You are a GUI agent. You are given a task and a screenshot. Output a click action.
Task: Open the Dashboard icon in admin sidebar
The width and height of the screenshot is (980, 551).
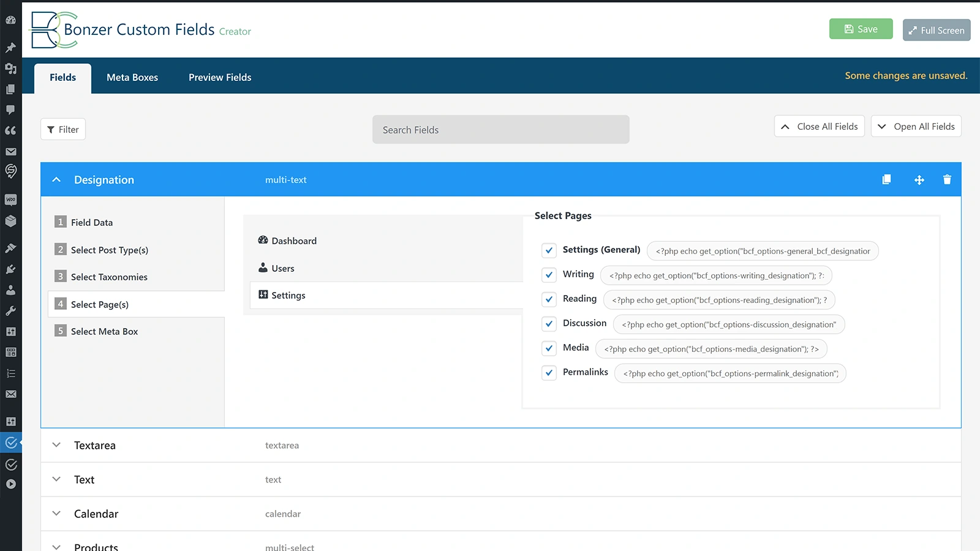(x=11, y=20)
